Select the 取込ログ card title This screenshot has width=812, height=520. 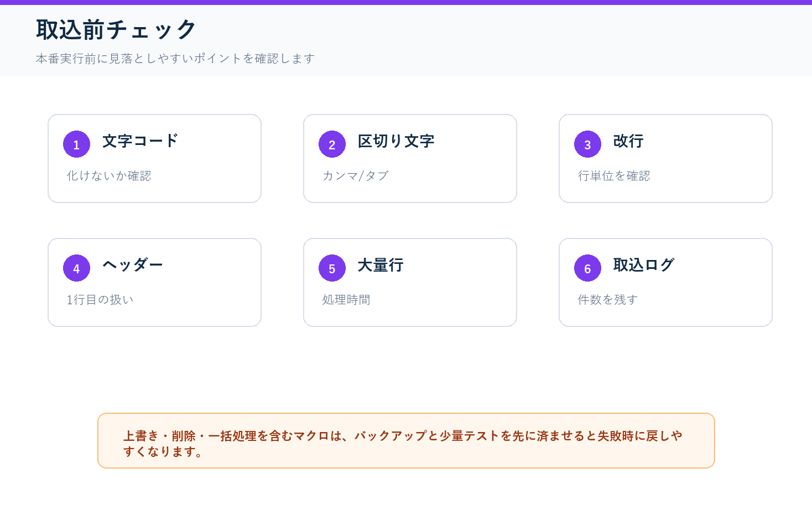pos(644,265)
